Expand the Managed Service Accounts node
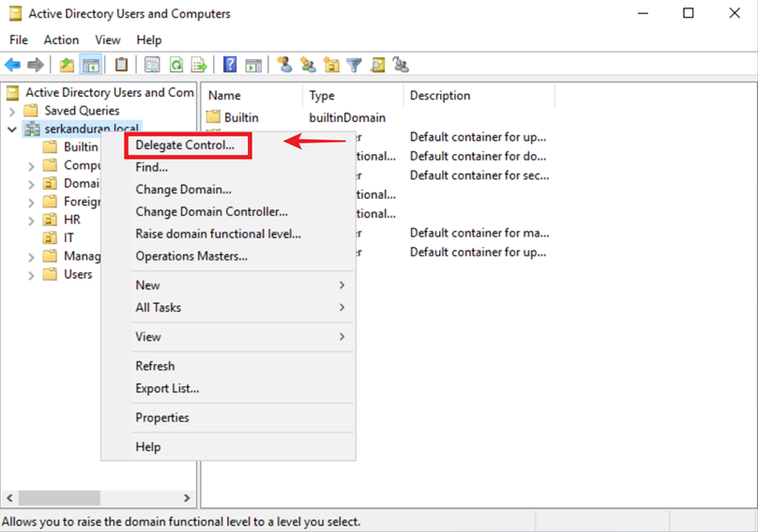758x532 pixels. [x=31, y=257]
